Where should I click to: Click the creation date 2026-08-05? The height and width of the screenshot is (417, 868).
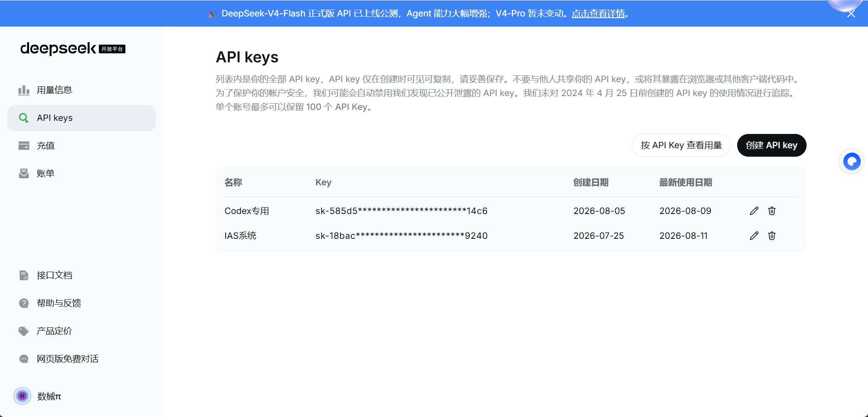point(599,211)
